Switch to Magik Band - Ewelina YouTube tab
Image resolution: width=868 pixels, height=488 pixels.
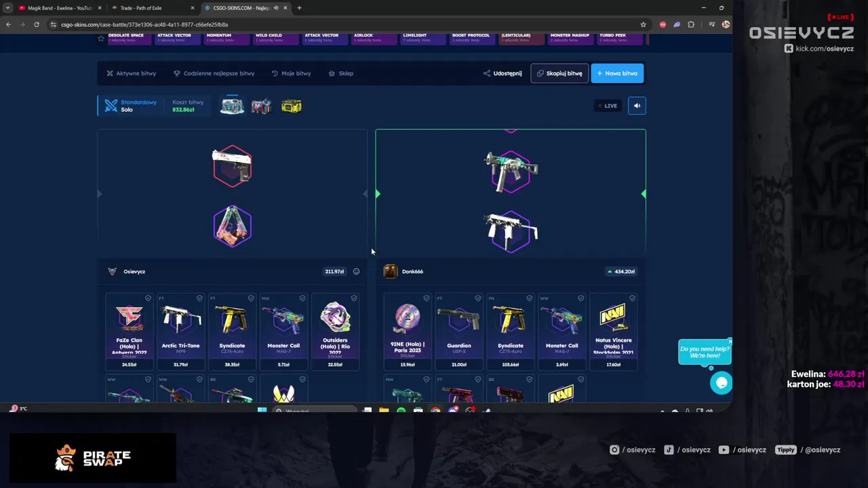tap(59, 8)
